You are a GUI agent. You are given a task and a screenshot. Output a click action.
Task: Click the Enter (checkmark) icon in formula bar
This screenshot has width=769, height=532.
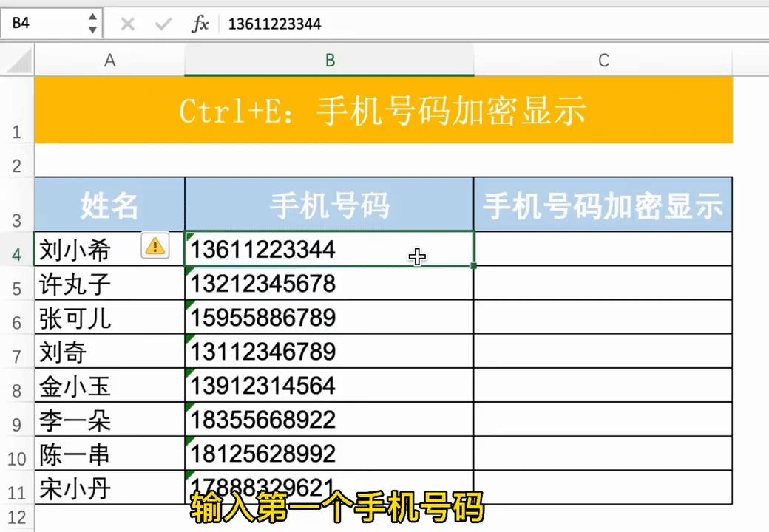(x=163, y=24)
